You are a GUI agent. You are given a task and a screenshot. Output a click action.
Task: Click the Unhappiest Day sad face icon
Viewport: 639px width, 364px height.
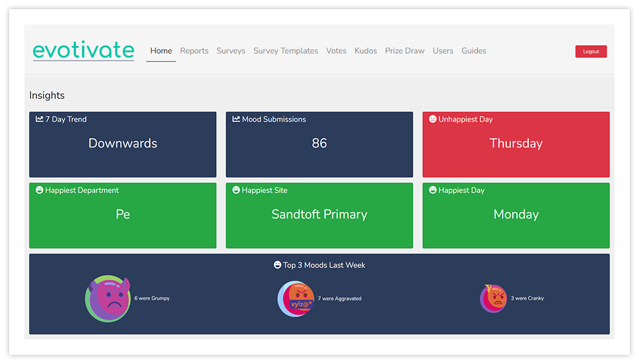pyautogui.click(x=433, y=119)
